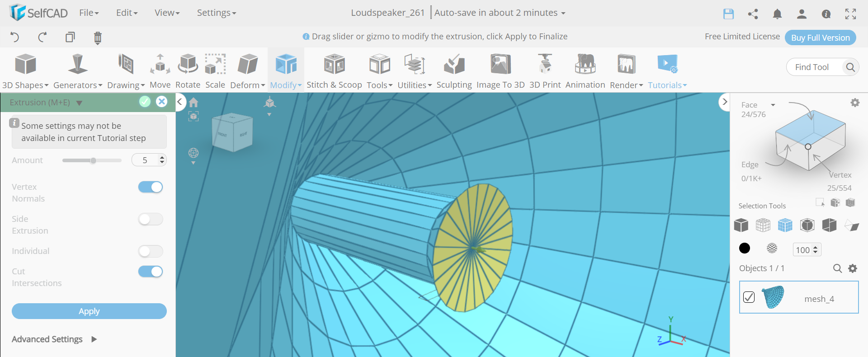Open the Modify dropdown
This screenshot has width=868, height=357.
(286, 71)
